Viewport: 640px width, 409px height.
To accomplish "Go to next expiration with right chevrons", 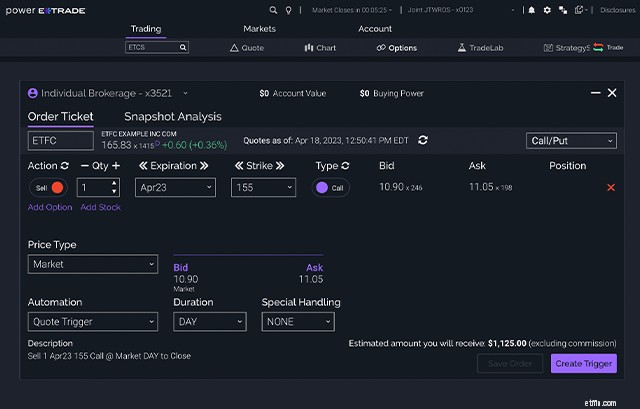I will point(204,166).
